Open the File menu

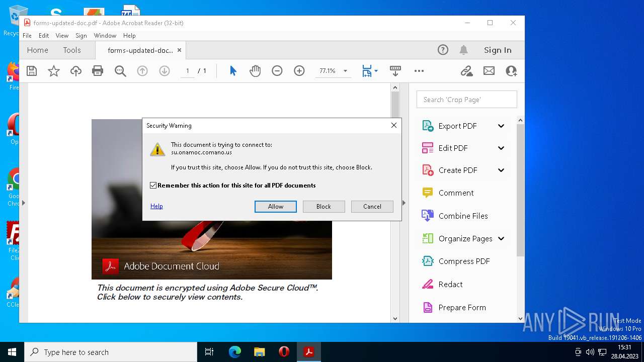click(27, 36)
